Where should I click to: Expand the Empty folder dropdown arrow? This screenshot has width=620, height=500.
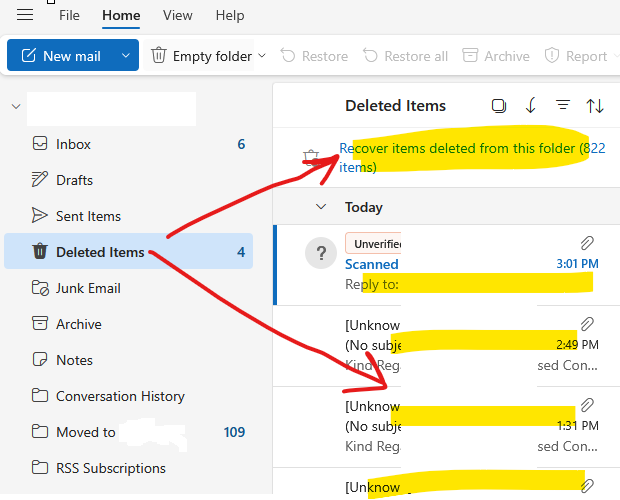(262, 56)
